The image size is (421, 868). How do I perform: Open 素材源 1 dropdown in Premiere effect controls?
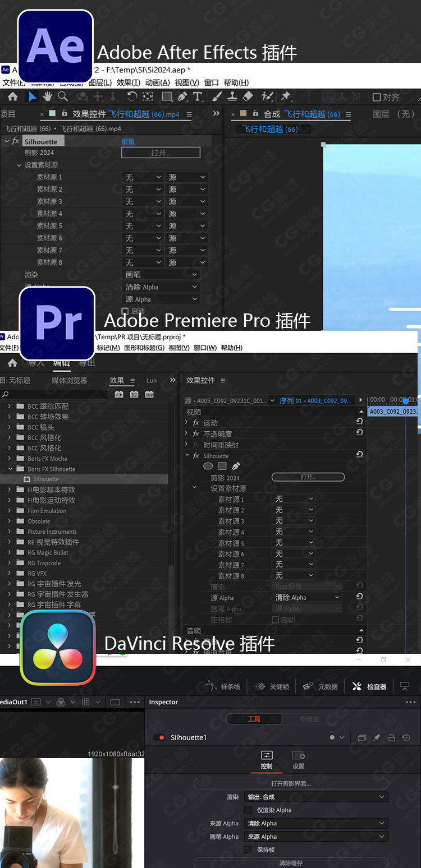294,498
